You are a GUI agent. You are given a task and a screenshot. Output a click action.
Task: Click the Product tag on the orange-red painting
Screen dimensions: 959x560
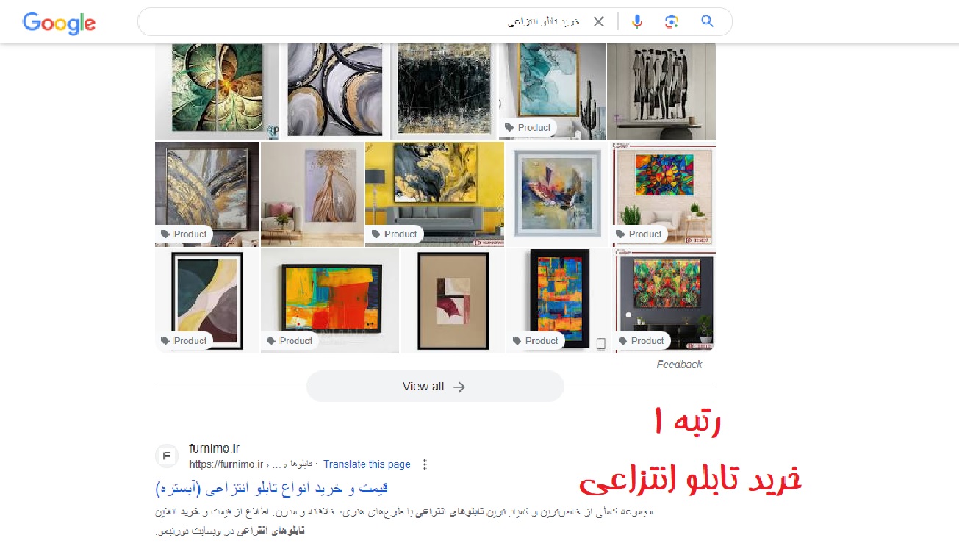[290, 340]
